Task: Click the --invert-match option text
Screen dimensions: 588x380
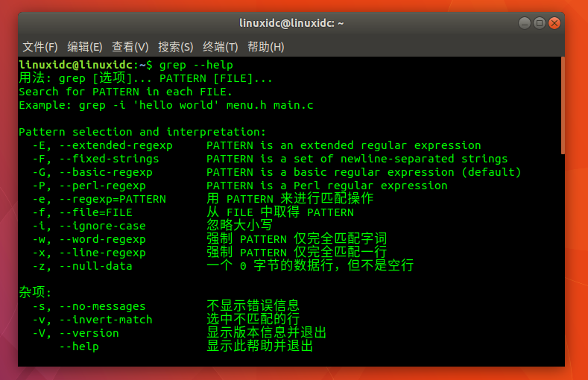Action: pyautogui.click(x=106, y=320)
